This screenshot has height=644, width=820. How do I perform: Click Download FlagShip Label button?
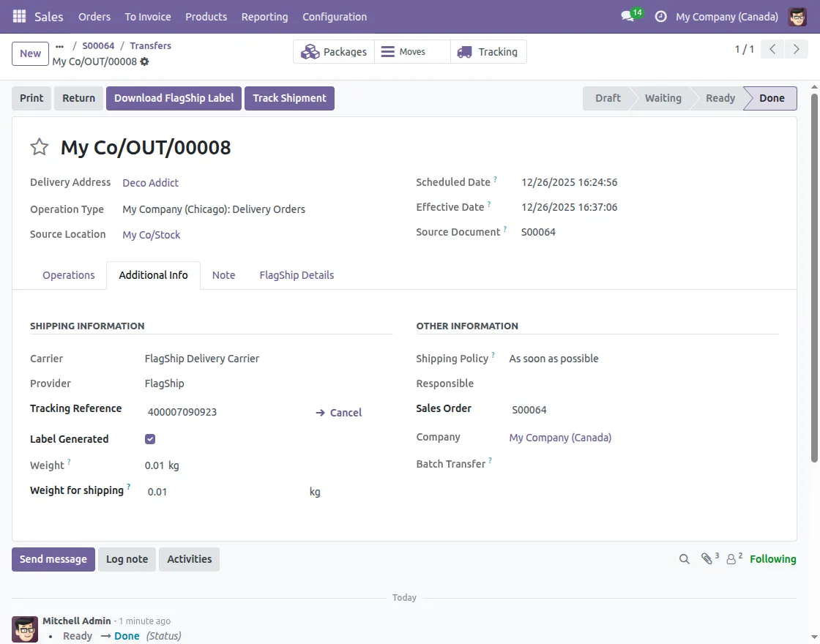(174, 97)
